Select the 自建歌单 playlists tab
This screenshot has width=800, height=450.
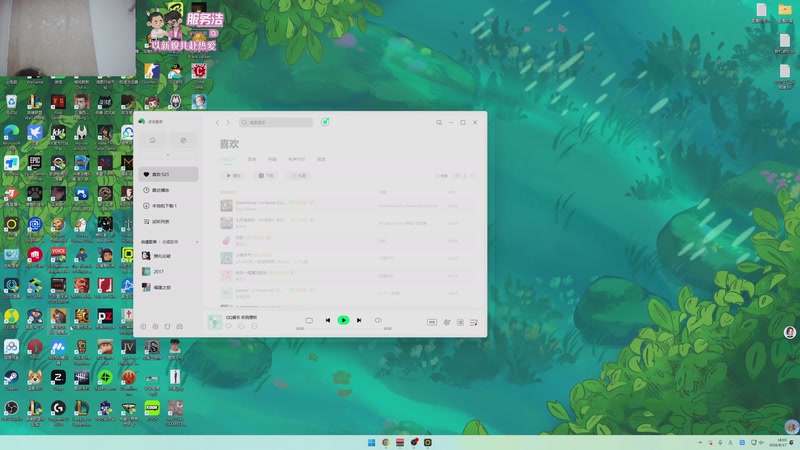pos(149,242)
